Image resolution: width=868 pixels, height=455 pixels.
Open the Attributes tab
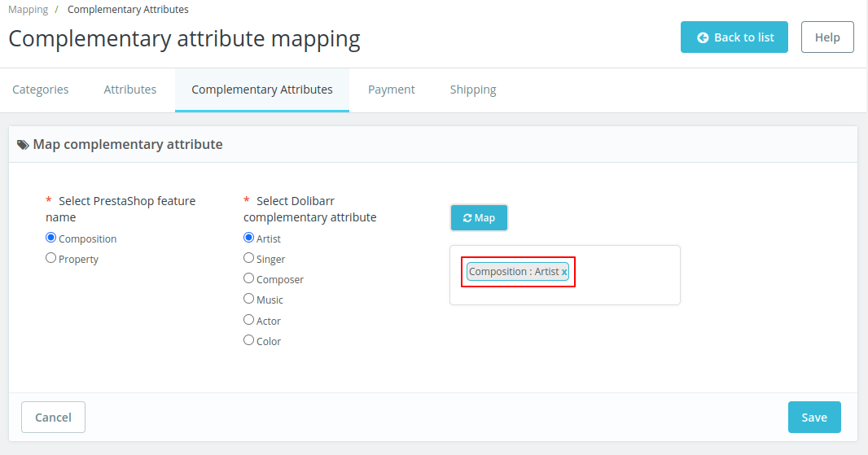[x=130, y=90]
